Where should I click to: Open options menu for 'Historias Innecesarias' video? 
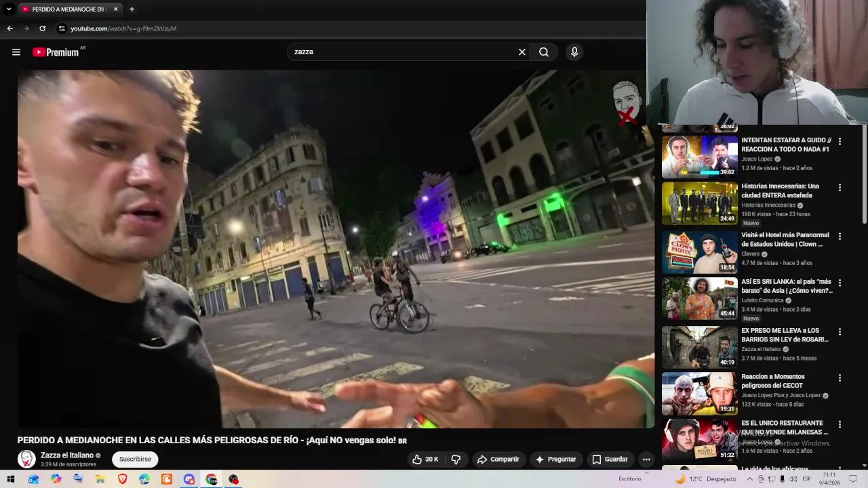click(x=840, y=188)
